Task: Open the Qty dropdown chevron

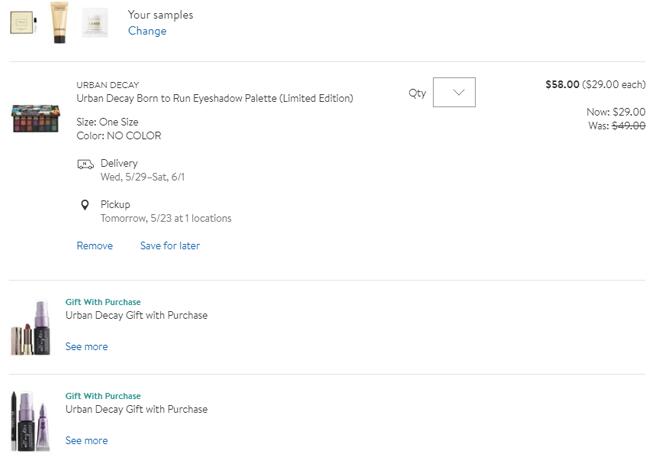Action: [x=458, y=93]
